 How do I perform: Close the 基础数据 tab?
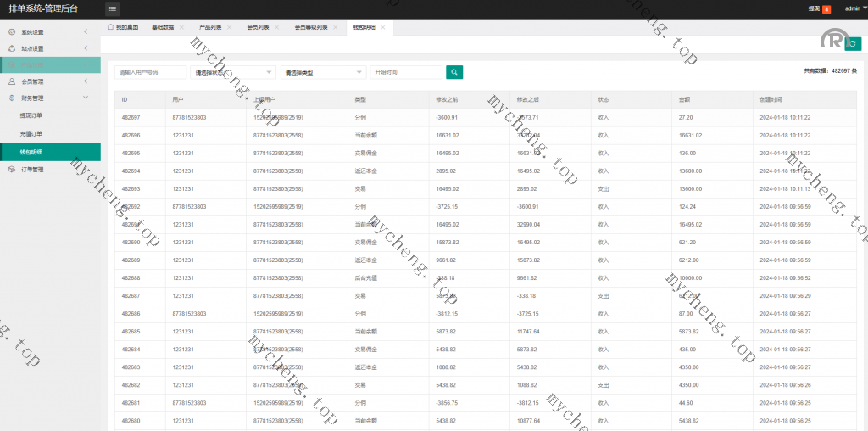(x=182, y=27)
